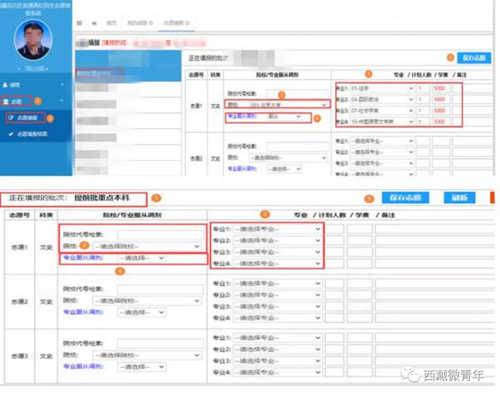Viewport: 500px width, 397px height.
Task: Open the 志愿3 请选择院校 dropdown in the bottom form
Action: pos(147,355)
